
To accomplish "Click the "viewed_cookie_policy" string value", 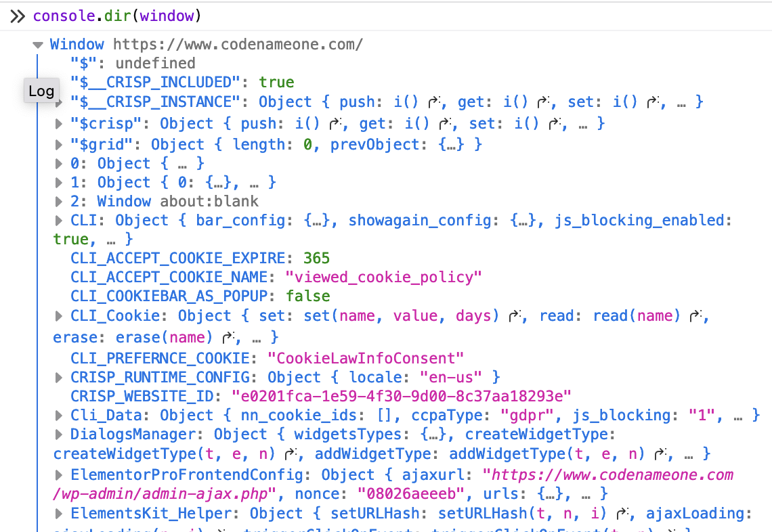I will click(383, 277).
